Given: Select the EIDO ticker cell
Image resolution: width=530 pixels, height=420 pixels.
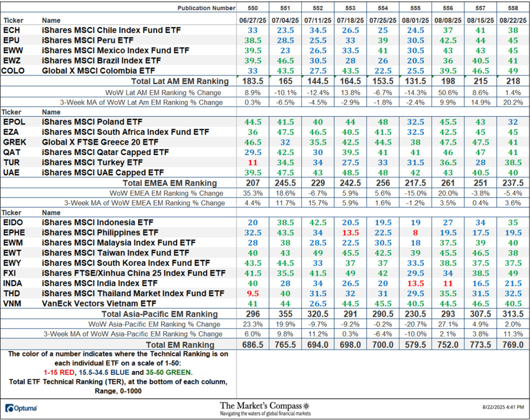Looking at the screenshot, I should click(x=13, y=223).
